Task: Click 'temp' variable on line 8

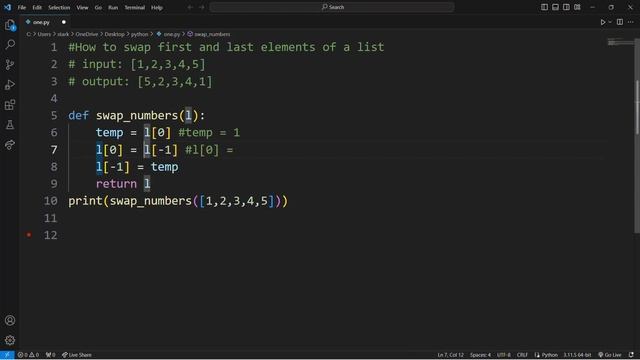Action: click(x=164, y=167)
